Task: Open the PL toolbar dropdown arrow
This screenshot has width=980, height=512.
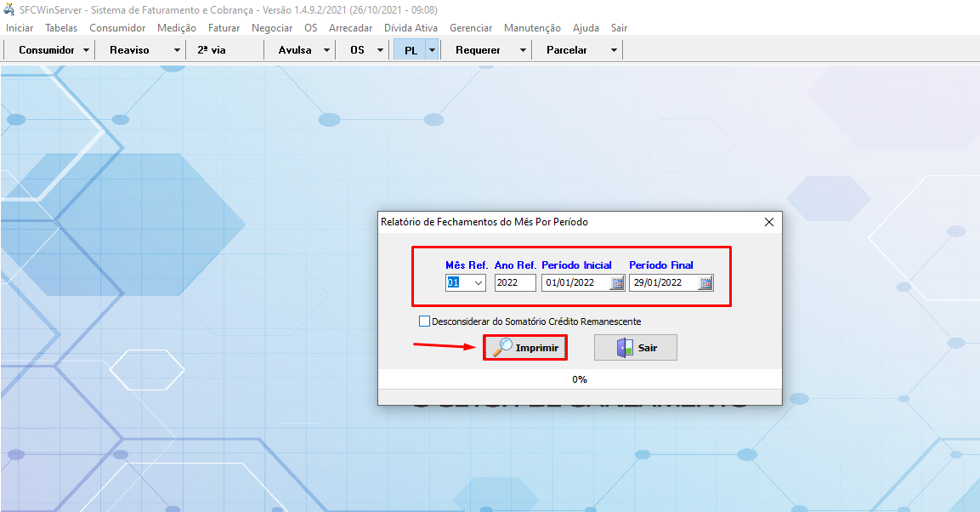Action: point(432,50)
